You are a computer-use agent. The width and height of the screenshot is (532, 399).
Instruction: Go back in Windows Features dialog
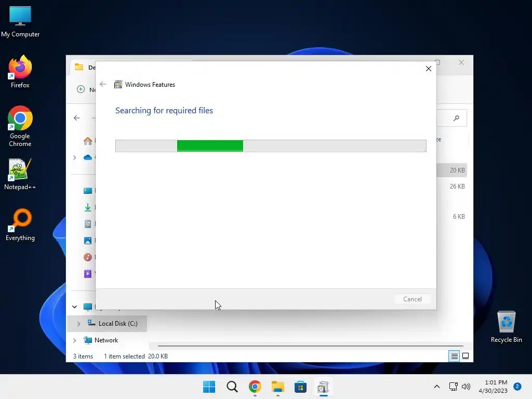point(103,84)
